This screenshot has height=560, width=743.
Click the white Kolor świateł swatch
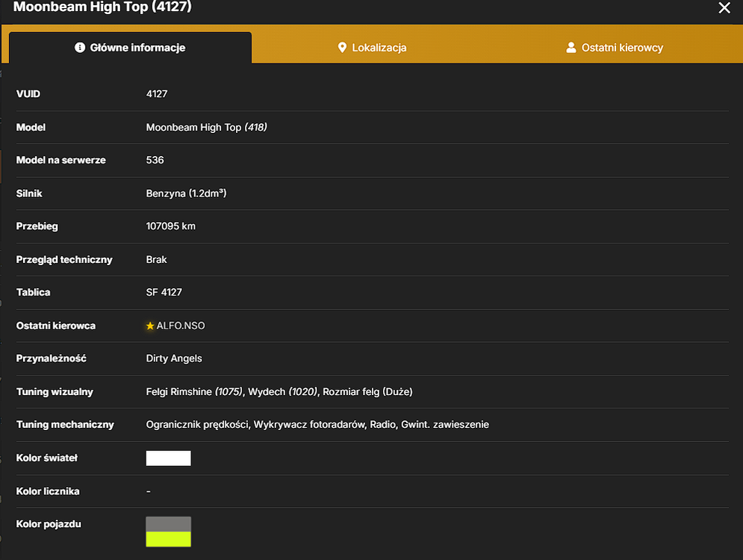pos(168,458)
